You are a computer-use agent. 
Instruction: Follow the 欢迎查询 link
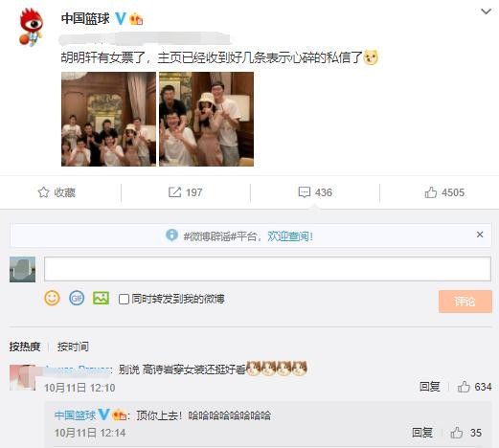click(x=290, y=236)
